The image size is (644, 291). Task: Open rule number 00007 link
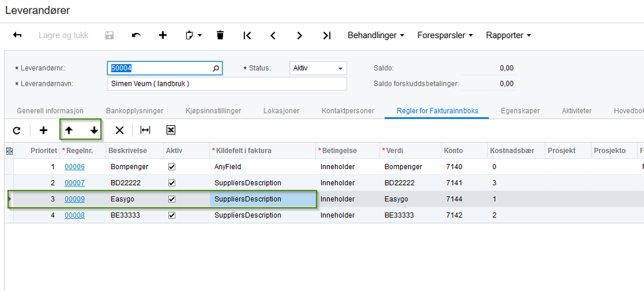74,183
